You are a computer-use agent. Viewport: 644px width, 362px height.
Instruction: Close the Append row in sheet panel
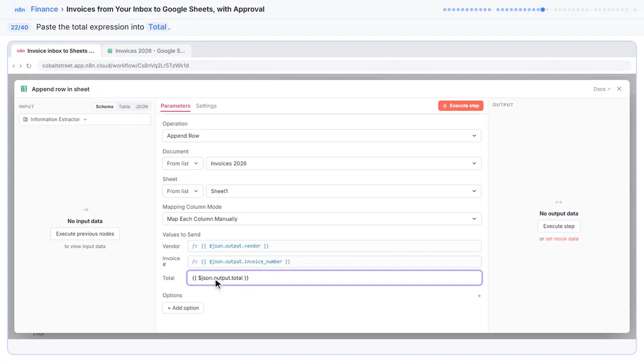pyautogui.click(x=619, y=89)
